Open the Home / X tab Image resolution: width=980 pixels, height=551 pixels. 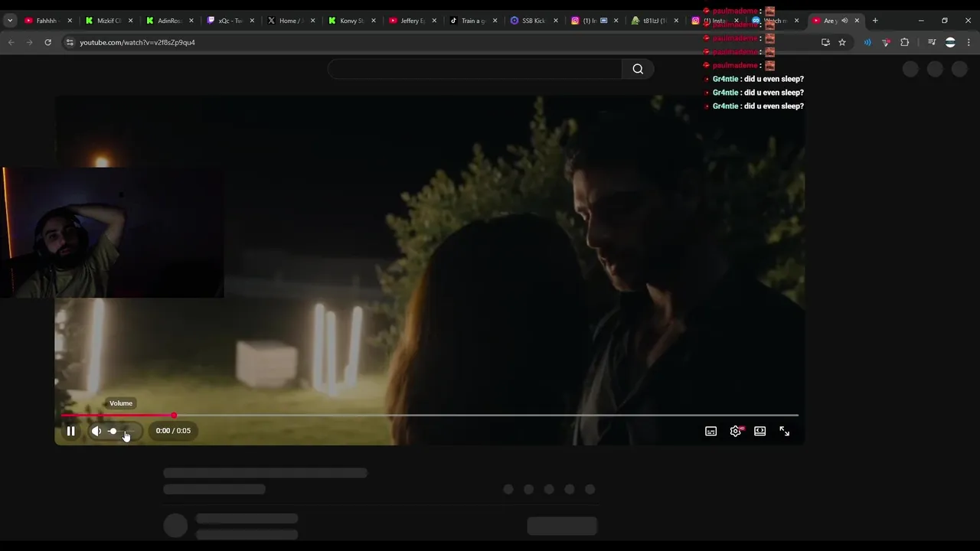point(290,21)
